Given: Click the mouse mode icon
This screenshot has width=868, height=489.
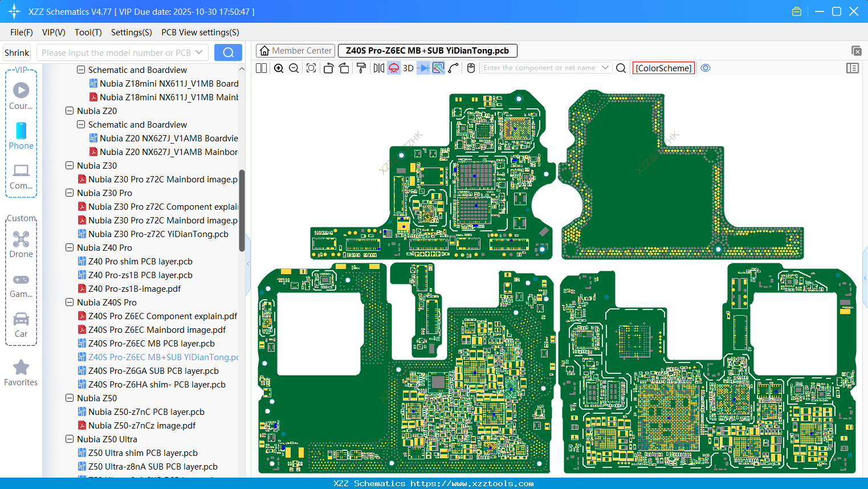Looking at the screenshot, I should pos(471,68).
